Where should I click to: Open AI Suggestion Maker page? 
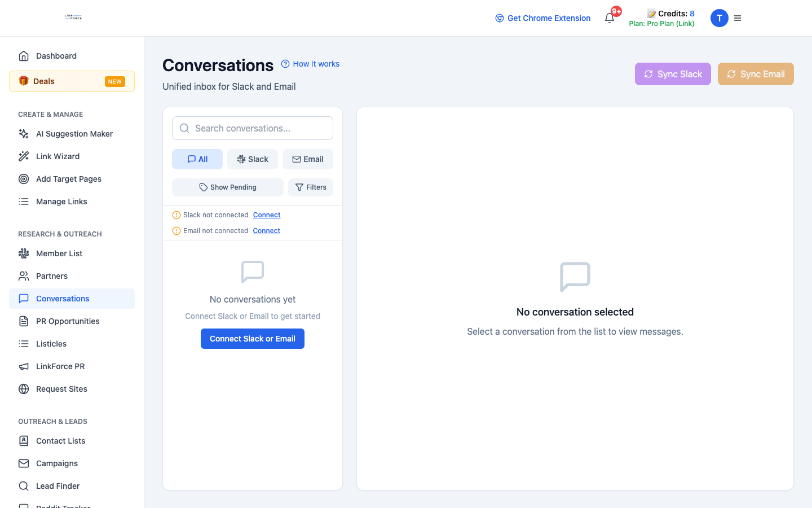72,134
